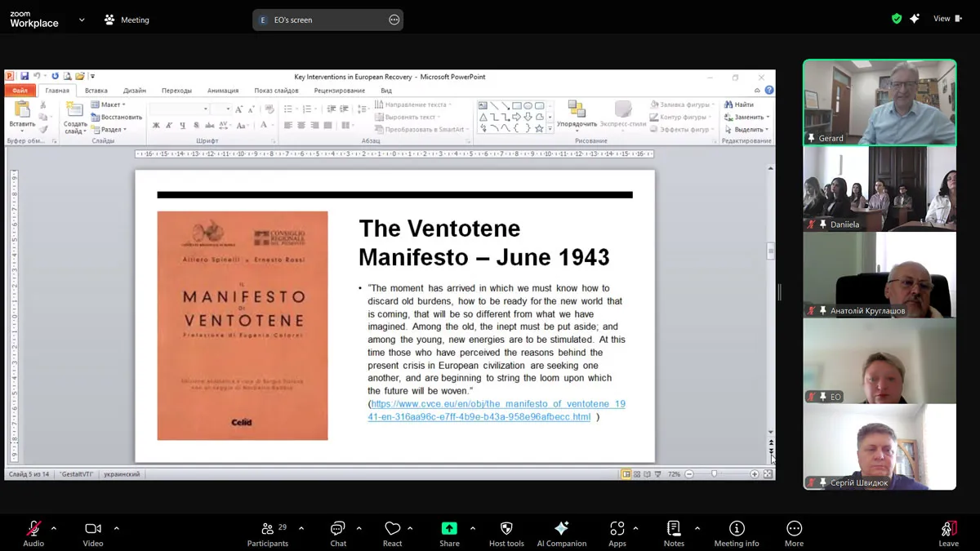Open EO's screen options ellipsis button
This screenshot has width=980, height=551.
(394, 20)
